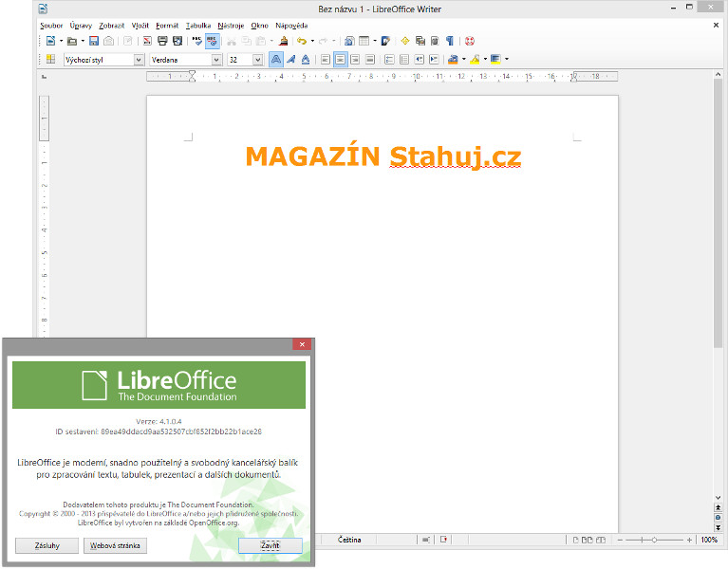Screen dimensions: 728x569
Task: Run the Spelling and Grammar check
Action: pyautogui.click(x=197, y=42)
